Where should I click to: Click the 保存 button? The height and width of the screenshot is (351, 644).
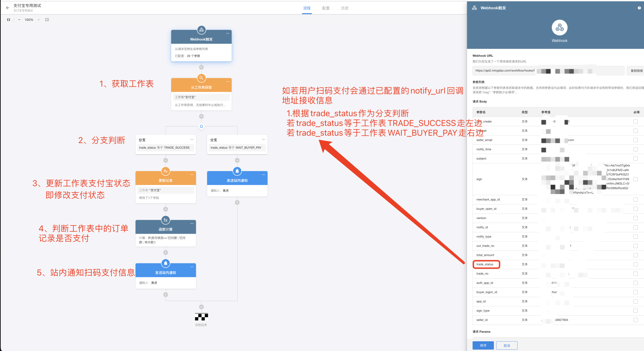click(x=483, y=345)
